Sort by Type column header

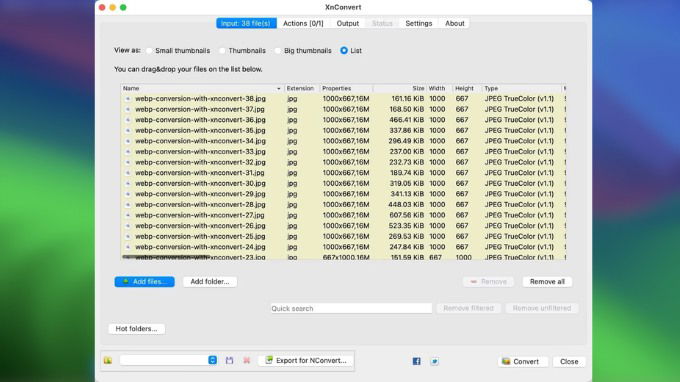click(x=522, y=88)
